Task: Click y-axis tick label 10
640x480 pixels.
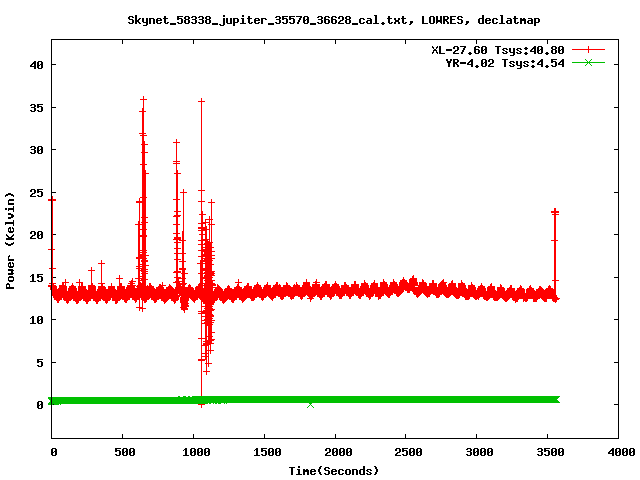Action: click(37, 320)
